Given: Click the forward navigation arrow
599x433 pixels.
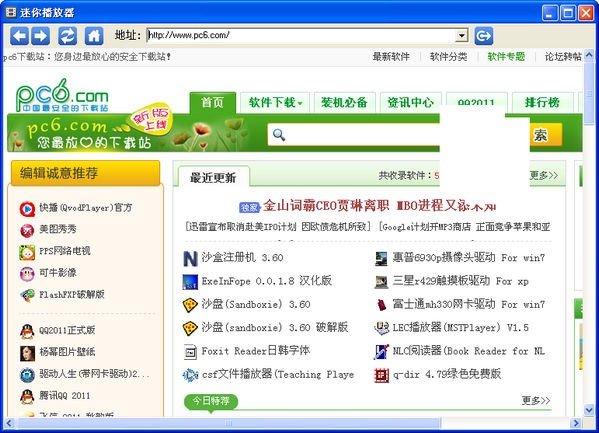Looking at the screenshot, I should click(40, 36).
